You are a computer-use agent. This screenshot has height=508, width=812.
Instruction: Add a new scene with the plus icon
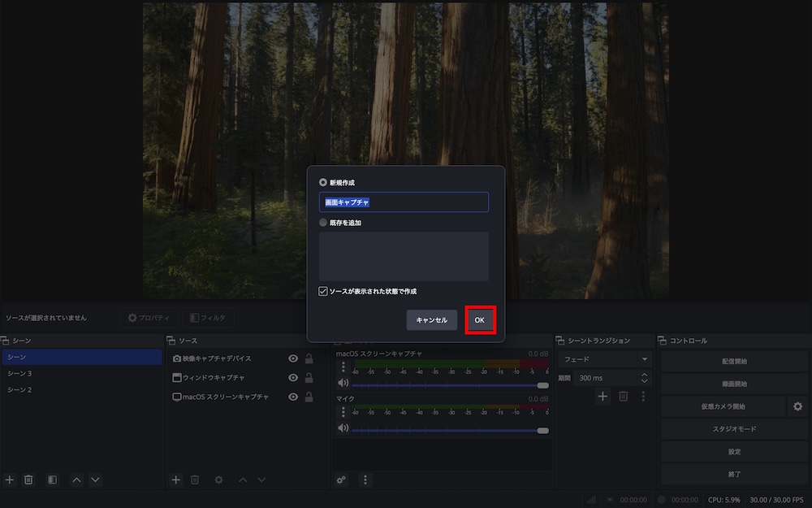9,480
